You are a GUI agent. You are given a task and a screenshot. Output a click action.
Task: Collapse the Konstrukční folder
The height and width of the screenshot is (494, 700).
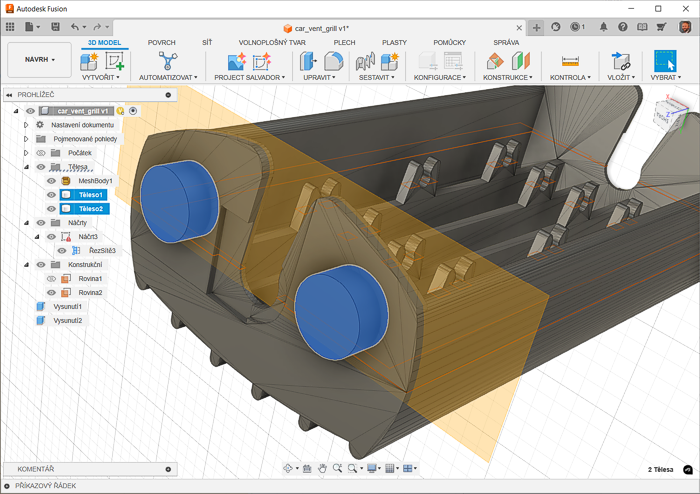26,265
